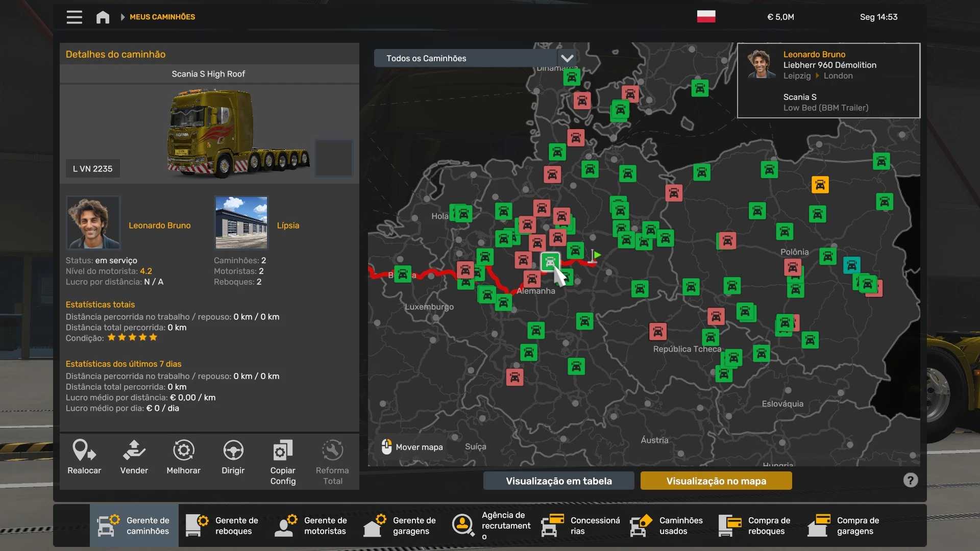Click the Lípsia garage link
Image resolution: width=980 pixels, height=551 pixels.
(288, 225)
